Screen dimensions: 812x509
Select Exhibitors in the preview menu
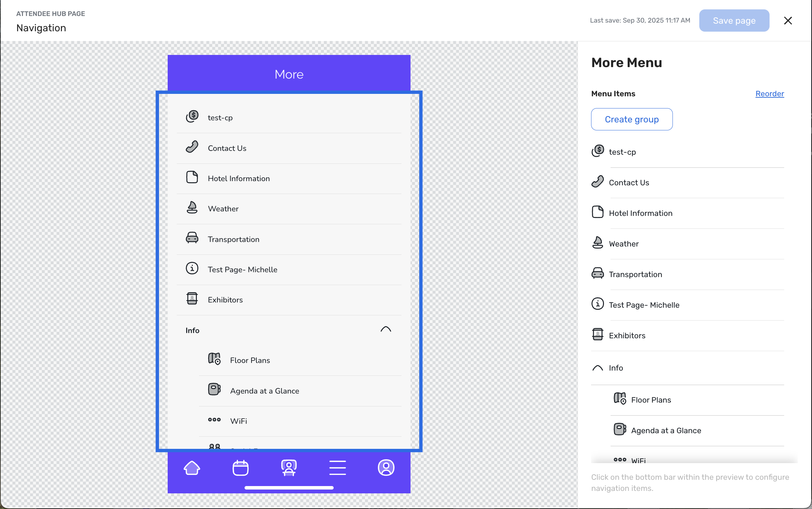click(225, 300)
